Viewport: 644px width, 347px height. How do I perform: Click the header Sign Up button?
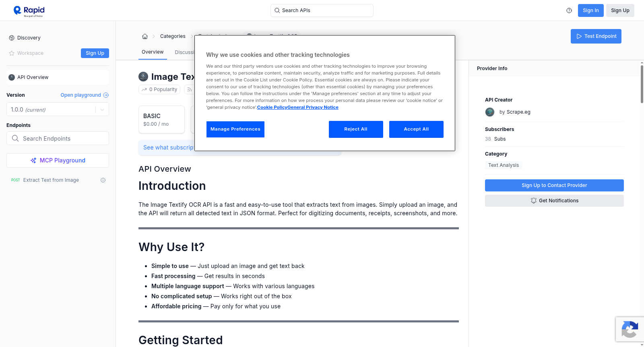click(620, 10)
